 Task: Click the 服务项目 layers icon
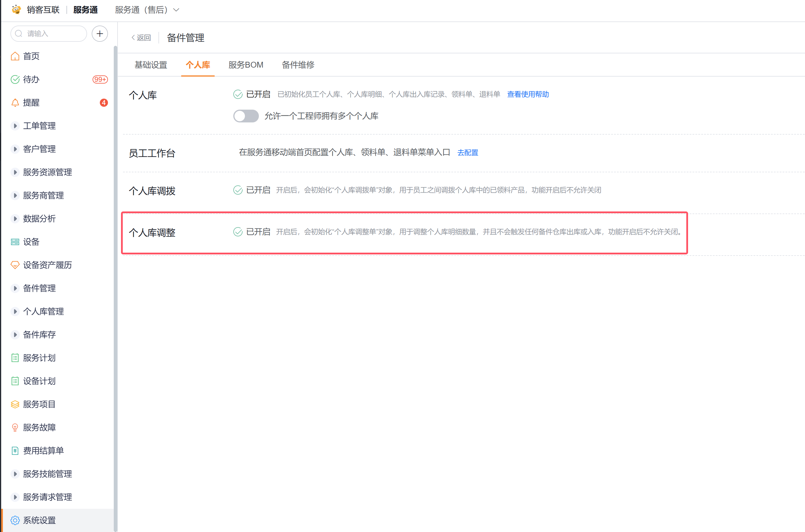[15, 404]
